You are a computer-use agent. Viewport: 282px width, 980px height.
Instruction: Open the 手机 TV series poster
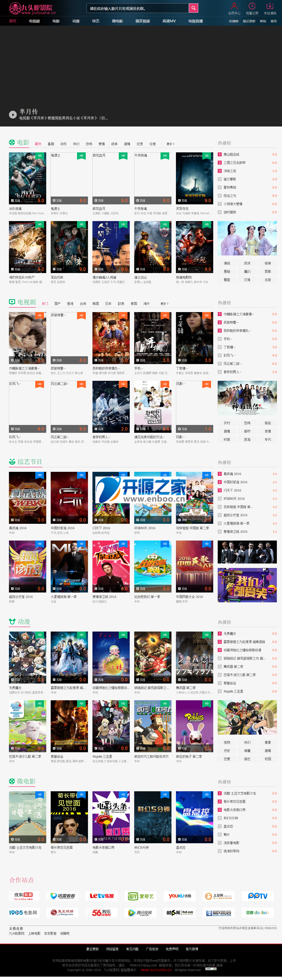tap(152, 338)
